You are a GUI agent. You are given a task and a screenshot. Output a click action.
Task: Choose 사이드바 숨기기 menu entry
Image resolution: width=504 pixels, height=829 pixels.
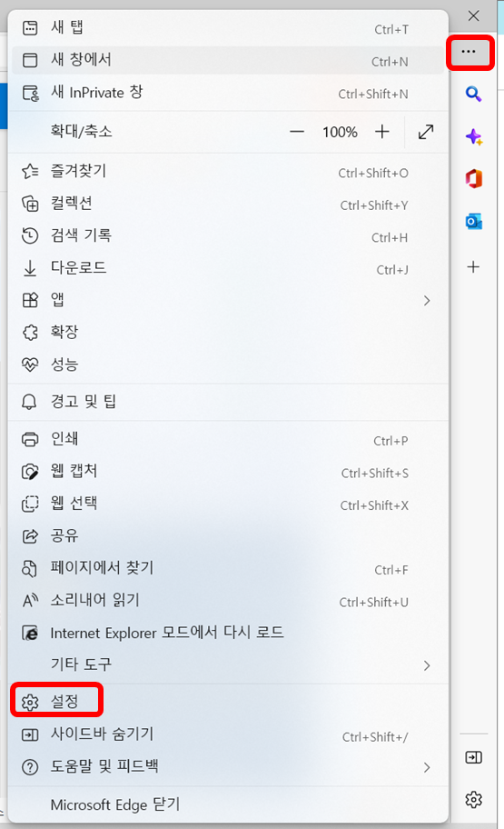228,734
